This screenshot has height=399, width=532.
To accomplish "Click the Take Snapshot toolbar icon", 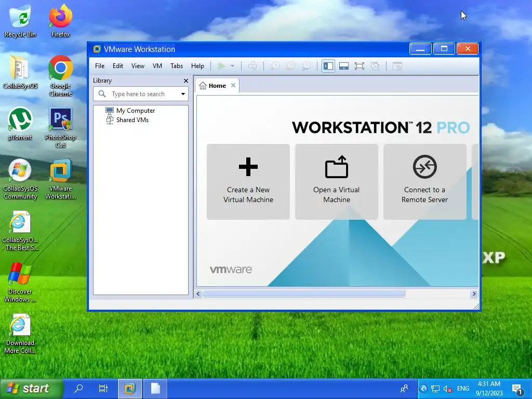I will point(275,66).
